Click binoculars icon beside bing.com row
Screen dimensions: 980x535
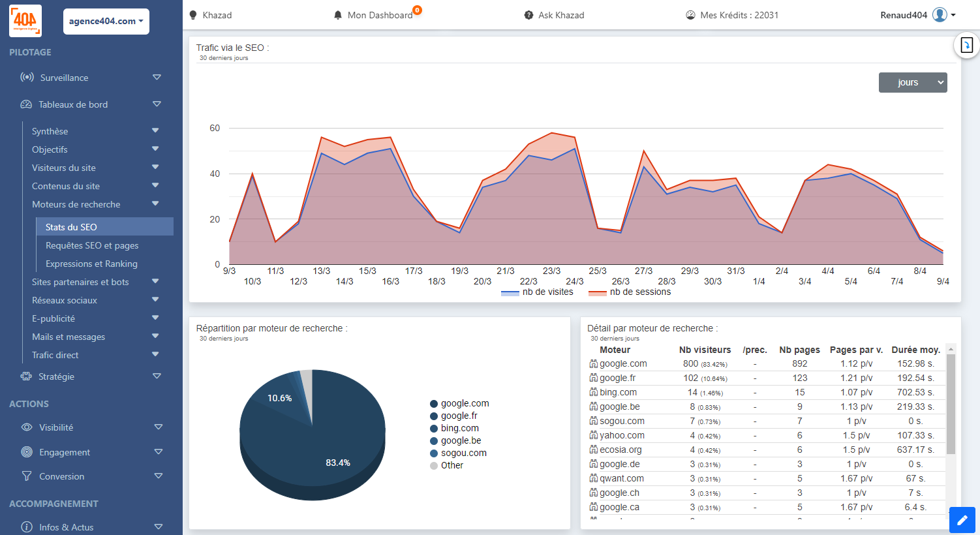coord(594,393)
